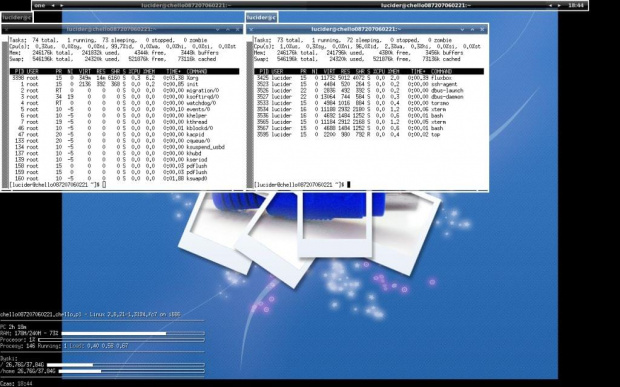Click next window arrow beside 18:44 clock
620x387 pixels.
point(559,6)
